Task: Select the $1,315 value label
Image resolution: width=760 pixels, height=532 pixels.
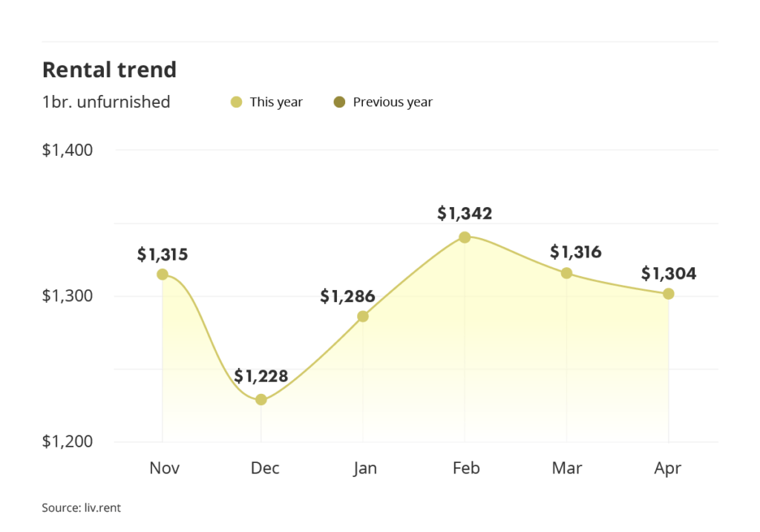Action: click(163, 254)
